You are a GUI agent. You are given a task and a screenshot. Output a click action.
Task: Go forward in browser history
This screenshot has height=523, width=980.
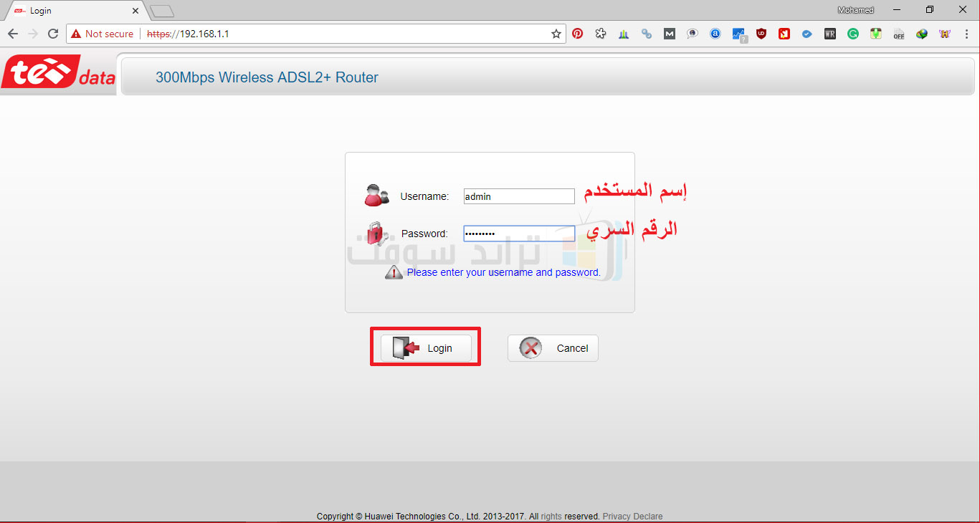[x=33, y=34]
